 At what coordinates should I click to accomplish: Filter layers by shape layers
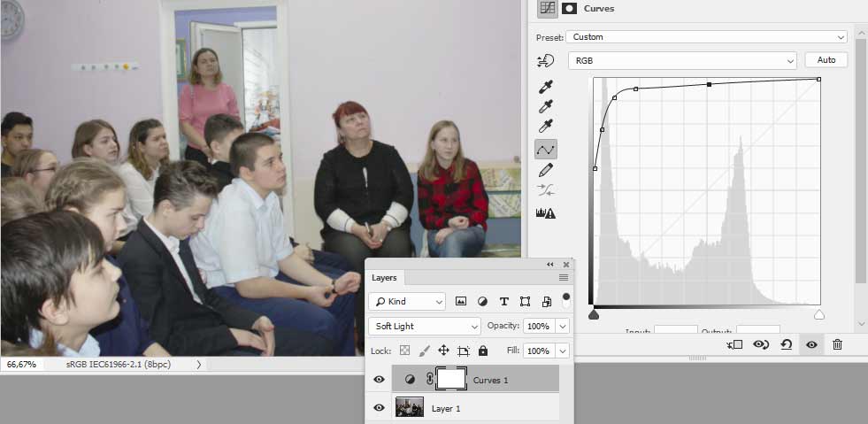(x=525, y=301)
